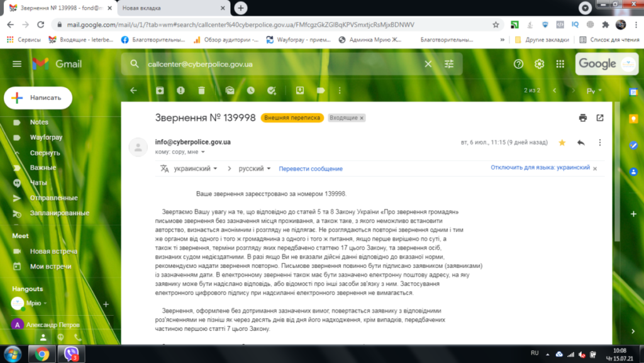Image resolution: width=644 pixels, height=363 pixels.
Task: Mark the message as unread
Action: point(230,91)
